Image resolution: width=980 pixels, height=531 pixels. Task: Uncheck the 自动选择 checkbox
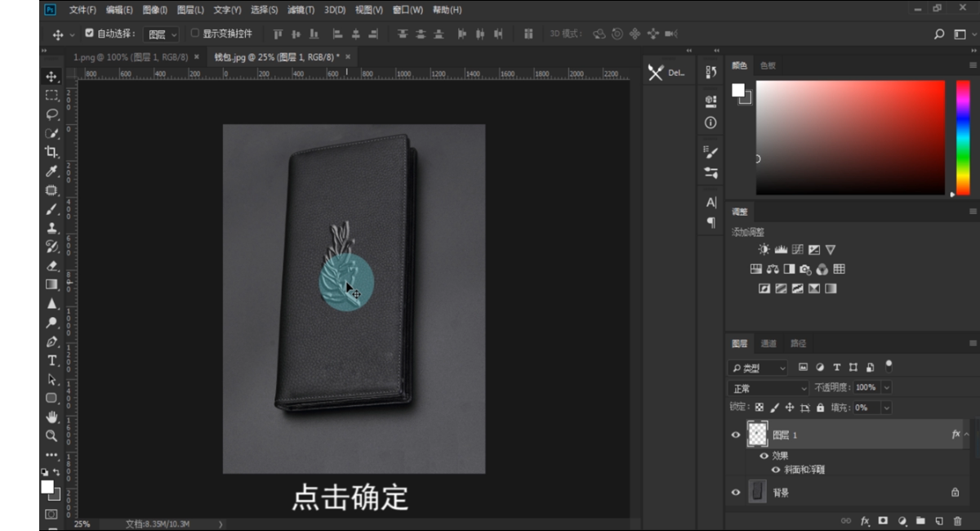pyautogui.click(x=89, y=33)
